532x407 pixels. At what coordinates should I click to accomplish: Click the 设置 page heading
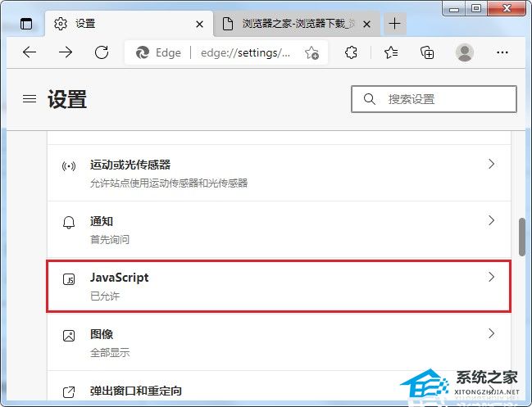click(x=67, y=99)
